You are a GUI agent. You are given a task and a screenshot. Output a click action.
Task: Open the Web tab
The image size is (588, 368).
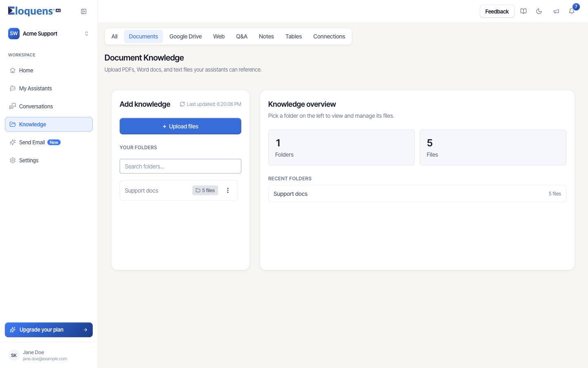click(219, 36)
